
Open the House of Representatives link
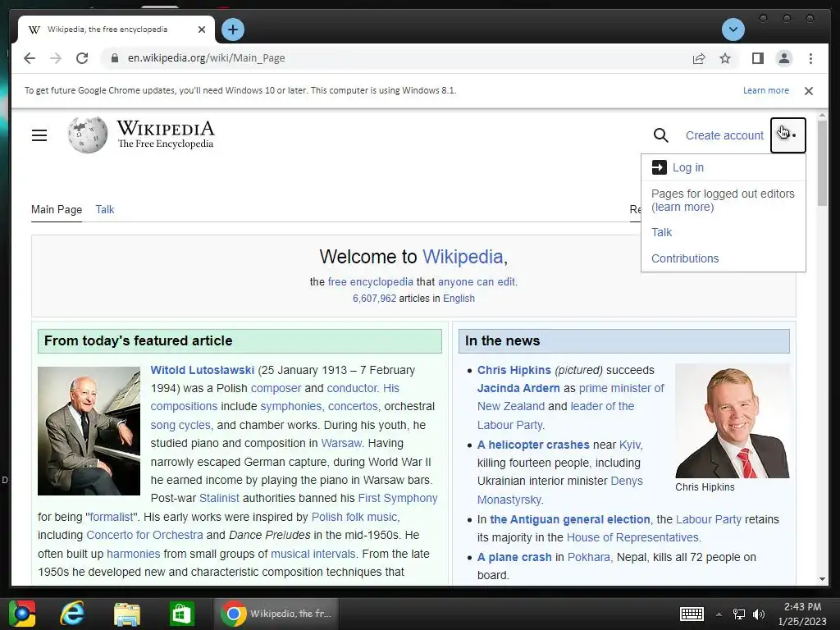[632, 537]
